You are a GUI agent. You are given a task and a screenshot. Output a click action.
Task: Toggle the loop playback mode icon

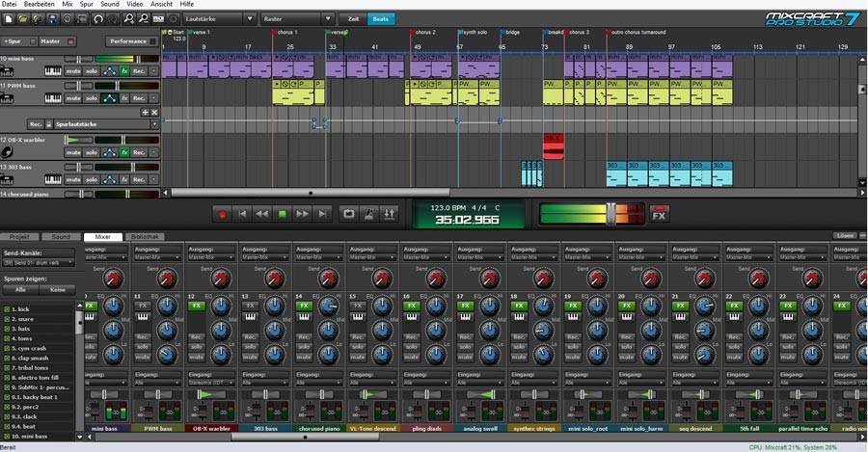point(349,213)
